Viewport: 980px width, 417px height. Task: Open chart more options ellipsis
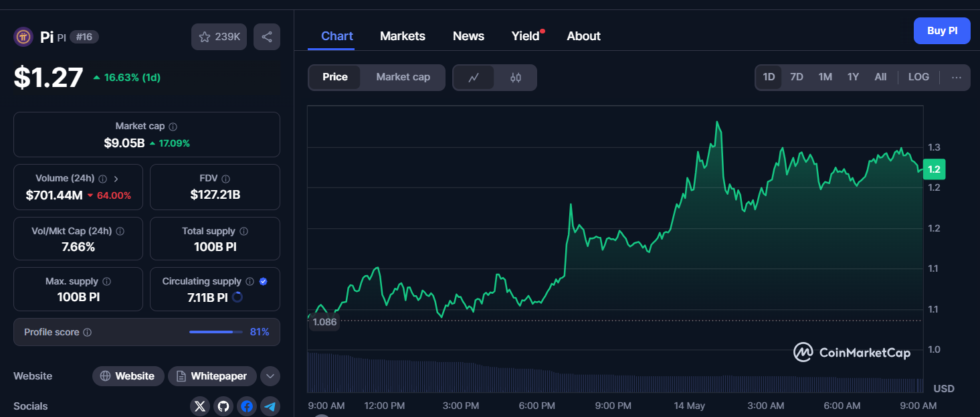click(x=957, y=78)
